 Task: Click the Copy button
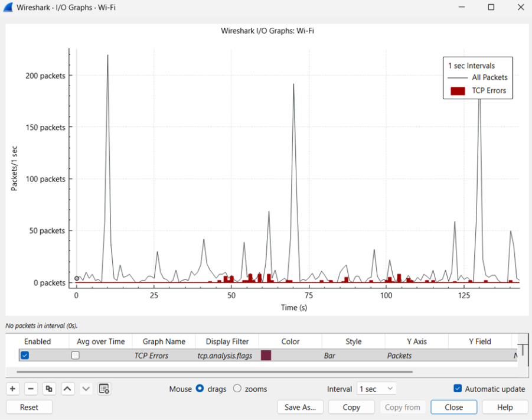coord(351,407)
